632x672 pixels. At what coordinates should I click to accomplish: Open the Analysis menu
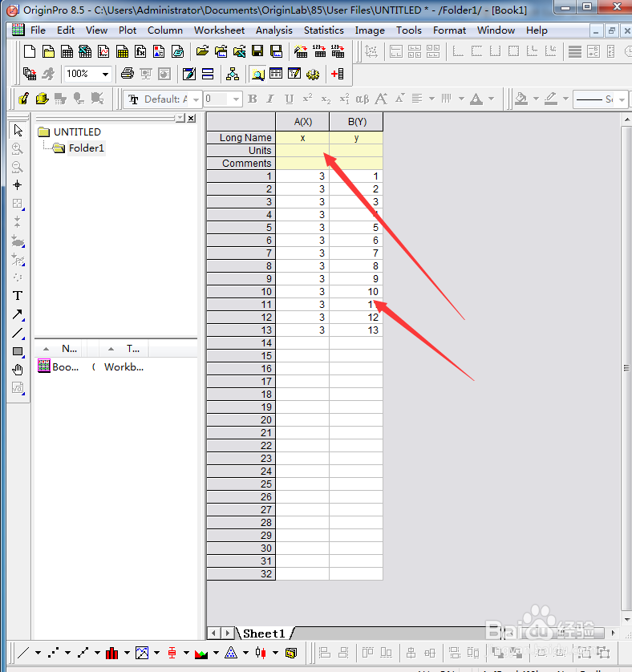(274, 30)
